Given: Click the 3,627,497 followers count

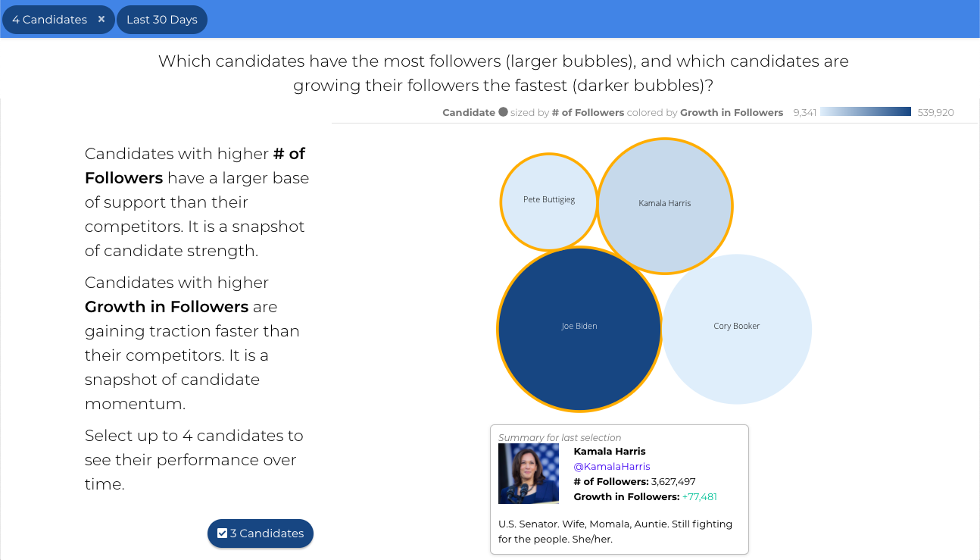Looking at the screenshot, I should [673, 482].
